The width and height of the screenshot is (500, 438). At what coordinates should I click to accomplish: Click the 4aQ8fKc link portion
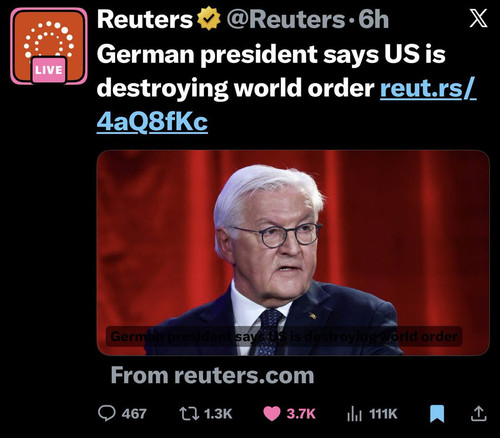[x=152, y=121]
